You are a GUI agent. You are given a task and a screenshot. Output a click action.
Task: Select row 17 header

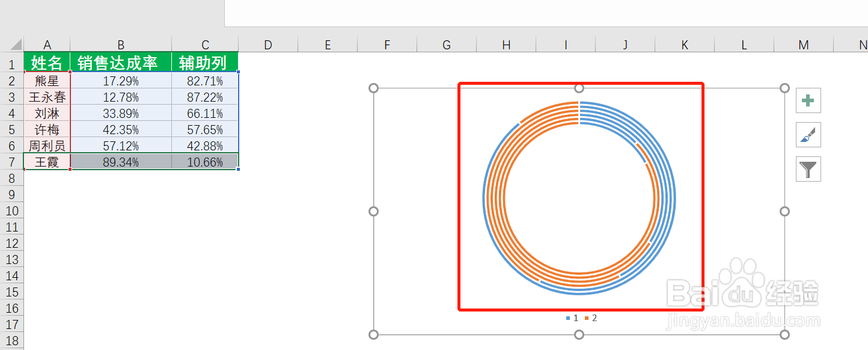[x=12, y=324]
